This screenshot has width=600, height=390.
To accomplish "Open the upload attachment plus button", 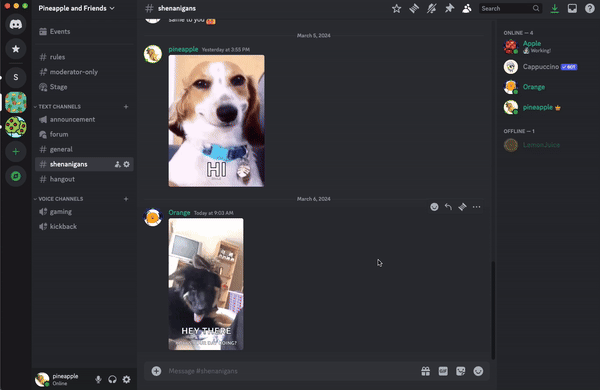I will [156, 371].
